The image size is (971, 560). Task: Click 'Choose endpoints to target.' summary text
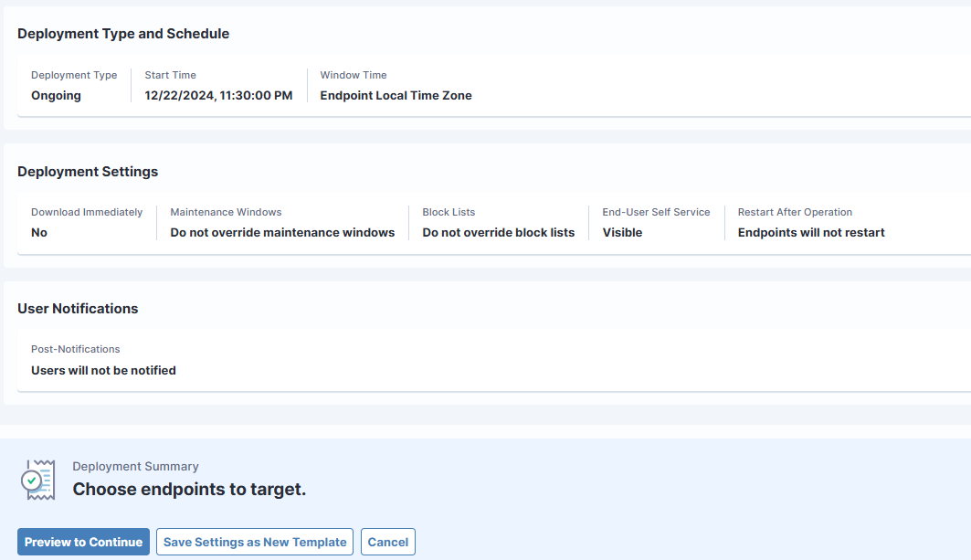pyautogui.click(x=189, y=490)
